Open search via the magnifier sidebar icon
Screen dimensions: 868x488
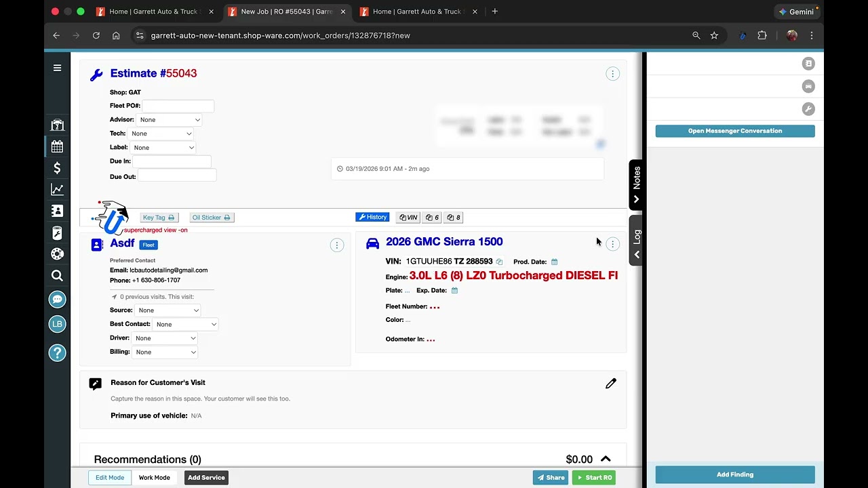point(57,276)
